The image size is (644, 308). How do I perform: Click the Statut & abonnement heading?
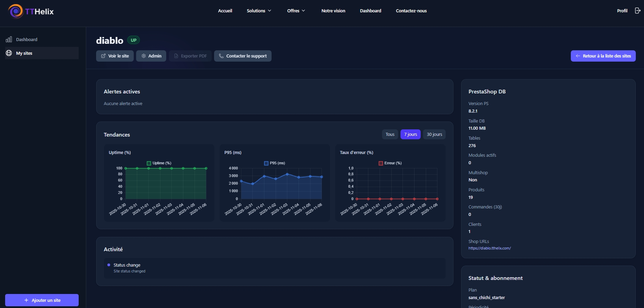click(496, 278)
